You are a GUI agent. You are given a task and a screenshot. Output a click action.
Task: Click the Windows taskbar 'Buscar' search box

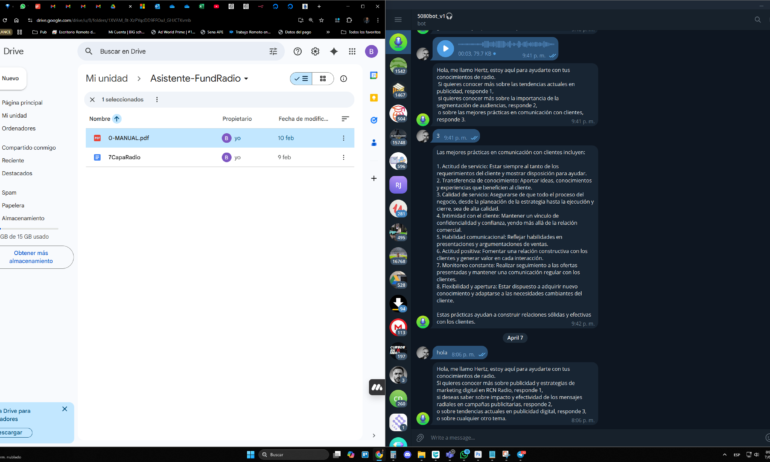(294, 455)
